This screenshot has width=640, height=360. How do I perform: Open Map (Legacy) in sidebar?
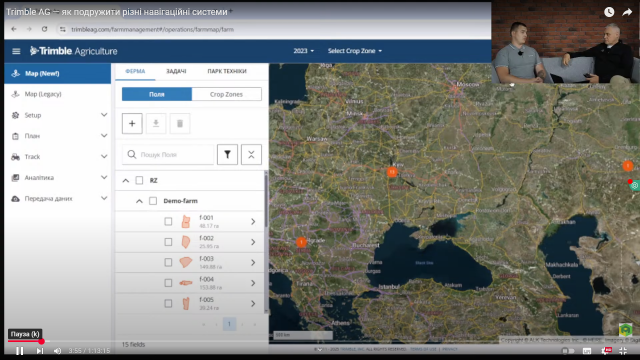[x=58, y=94]
